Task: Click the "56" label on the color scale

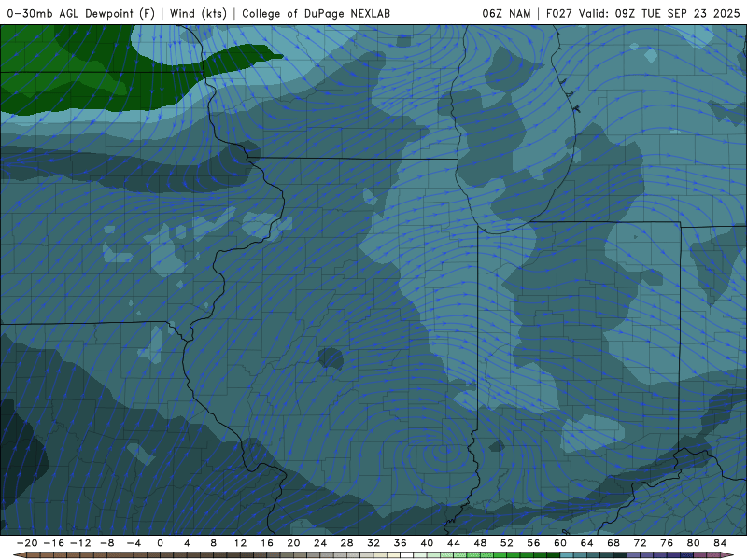Action: (533, 543)
